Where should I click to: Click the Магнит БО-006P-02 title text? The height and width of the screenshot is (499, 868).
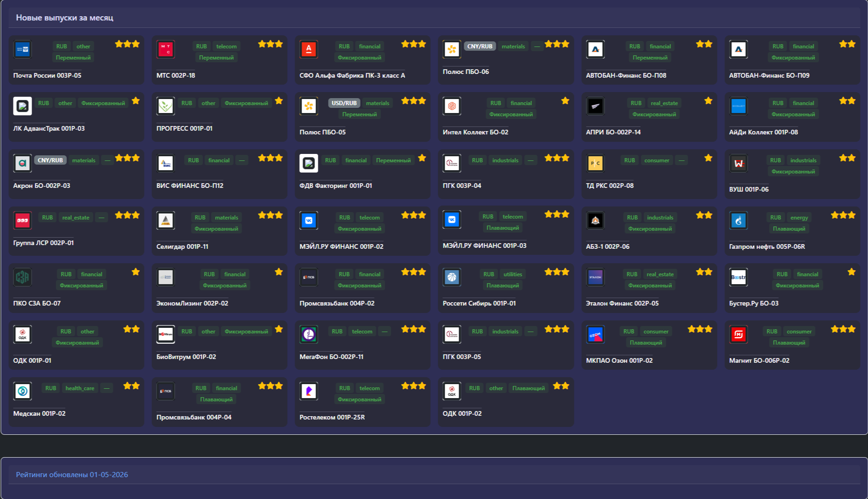(759, 360)
